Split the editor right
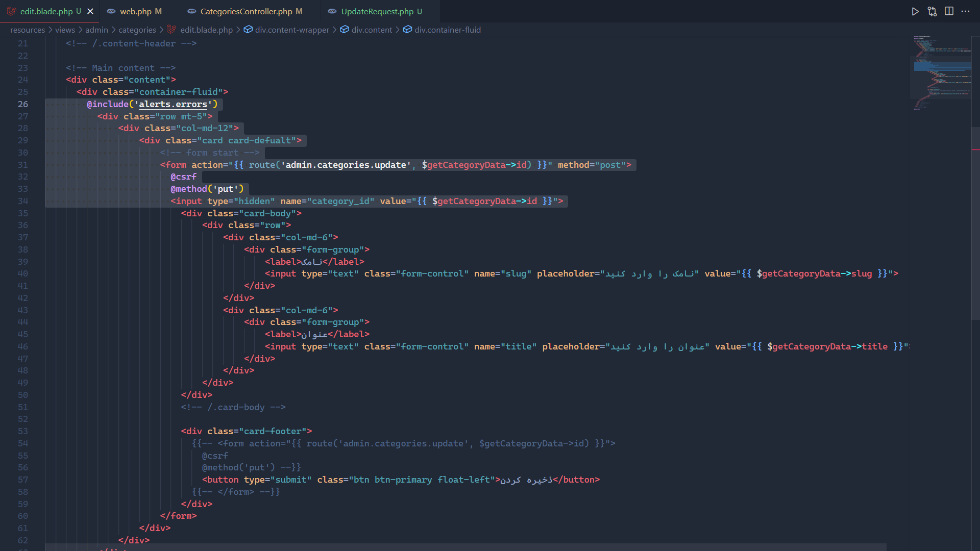The height and width of the screenshot is (551, 980). [949, 11]
